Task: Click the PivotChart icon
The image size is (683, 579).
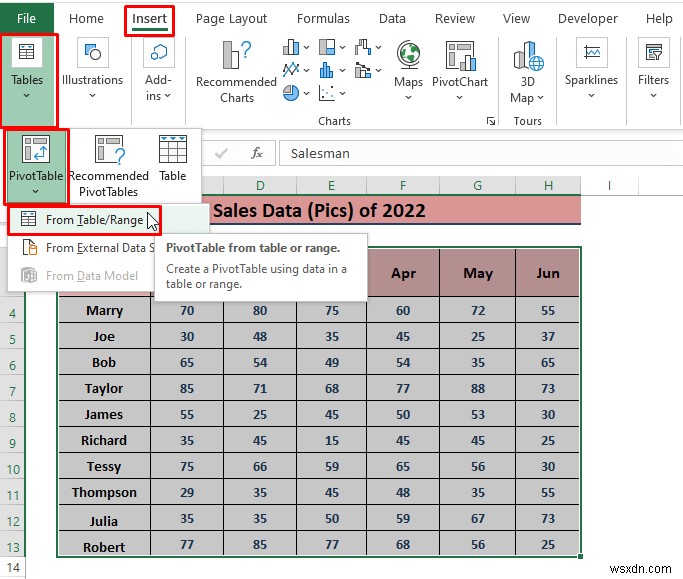Action: tap(460, 55)
